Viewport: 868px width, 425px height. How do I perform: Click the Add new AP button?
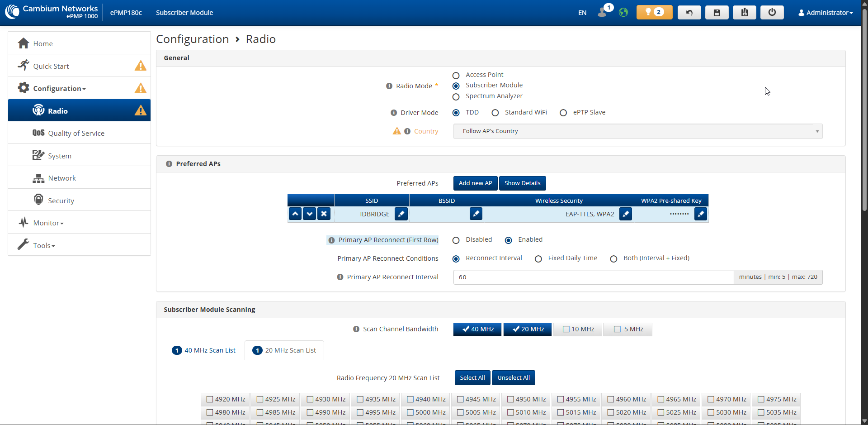click(475, 183)
